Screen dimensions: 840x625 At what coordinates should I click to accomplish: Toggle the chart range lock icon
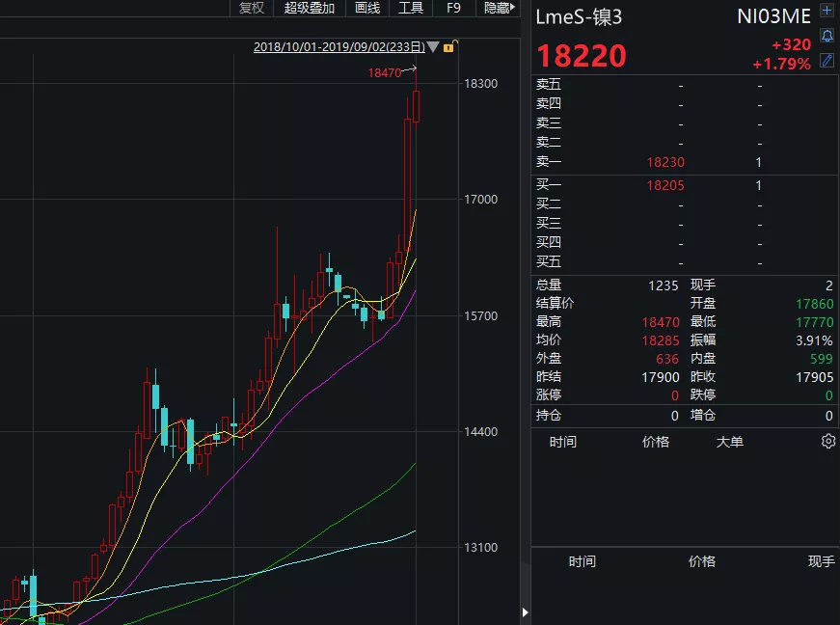[449, 46]
